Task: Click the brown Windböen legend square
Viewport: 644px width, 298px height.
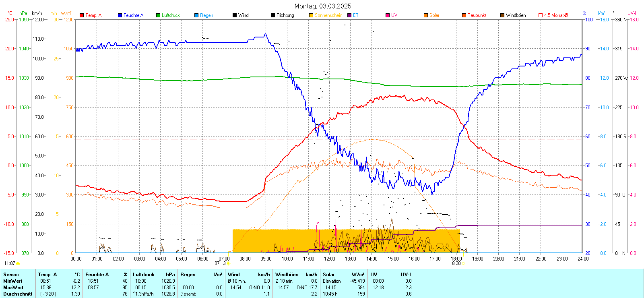Action: coord(502,15)
